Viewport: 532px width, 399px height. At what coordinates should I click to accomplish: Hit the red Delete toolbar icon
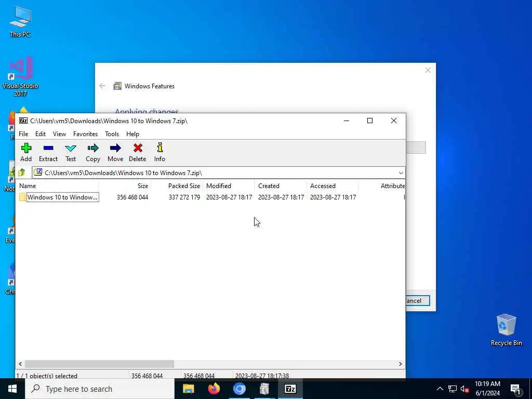[x=137, y=148]
